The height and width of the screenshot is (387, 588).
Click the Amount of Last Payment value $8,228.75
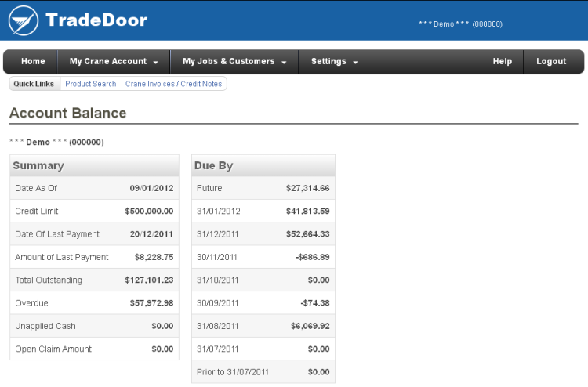click(154, 257)
